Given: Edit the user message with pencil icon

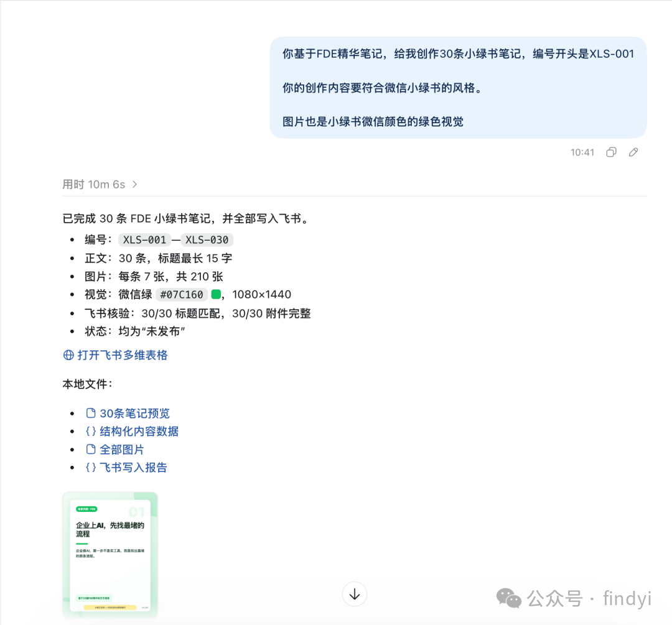Looking at the screenshot, I should click(x=633, y=152).
